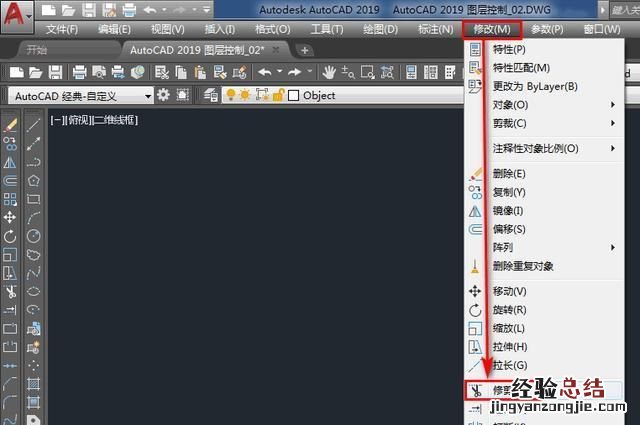640x425 pixels.
Task: Select the Rectangle tool in Draw toolbar
Action: 33,199
